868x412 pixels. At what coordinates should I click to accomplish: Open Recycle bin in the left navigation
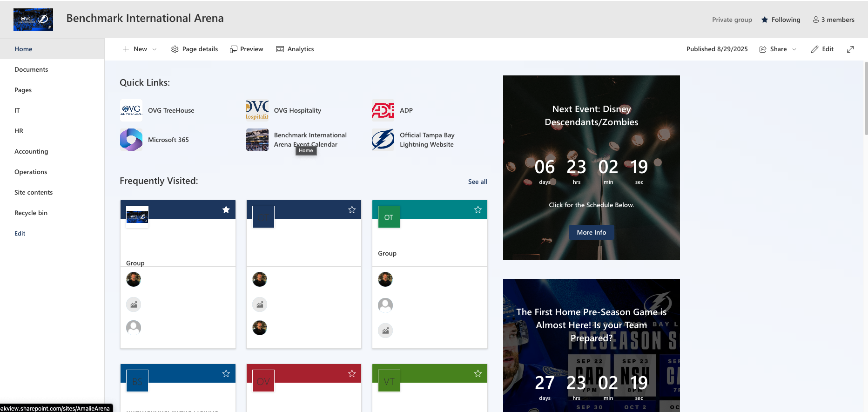[x=52, y=213]
